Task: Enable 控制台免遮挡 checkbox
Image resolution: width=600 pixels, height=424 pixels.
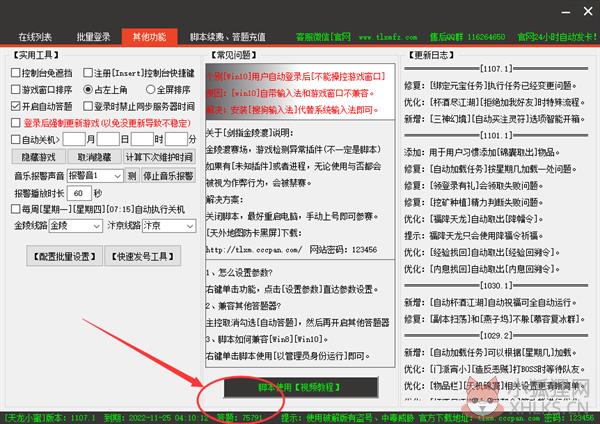Action: click(x=16, y=73)
